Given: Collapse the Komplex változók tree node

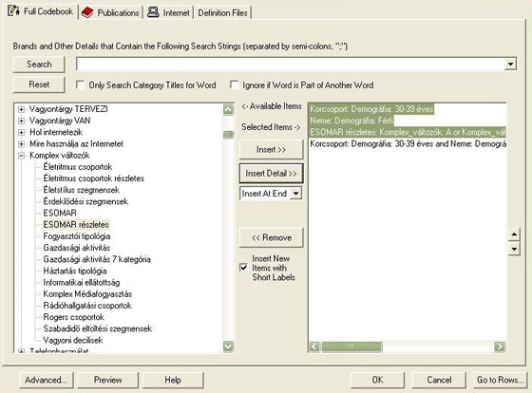Looking at the screenshot, I should [21, 156].
